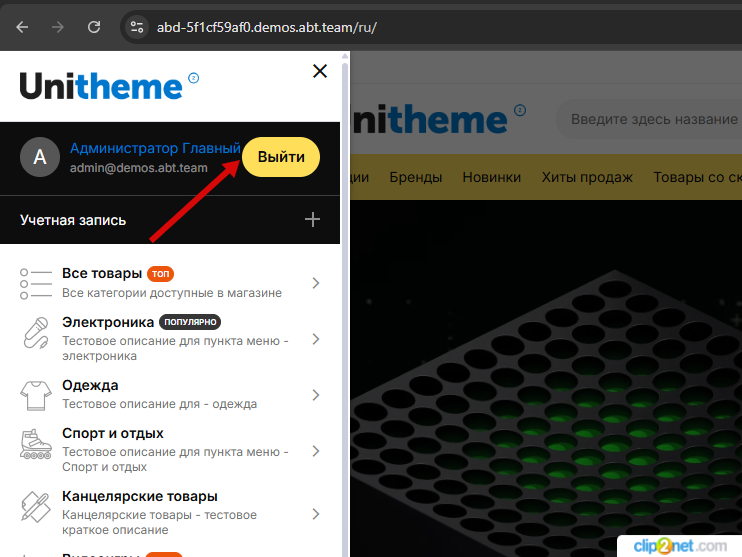Go back using the browser back arrow
Image resolution: width=742 pixels, height=557 pixels.
(22, 27)
